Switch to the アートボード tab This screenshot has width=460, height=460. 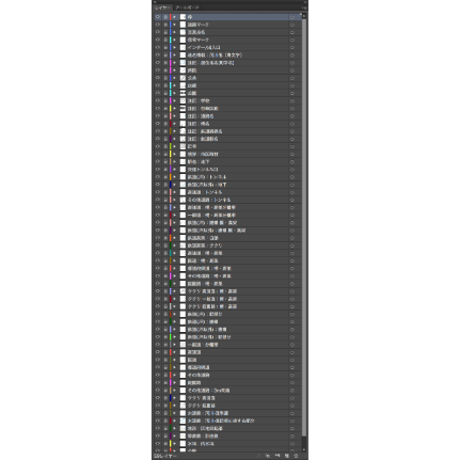click(187, 7)
